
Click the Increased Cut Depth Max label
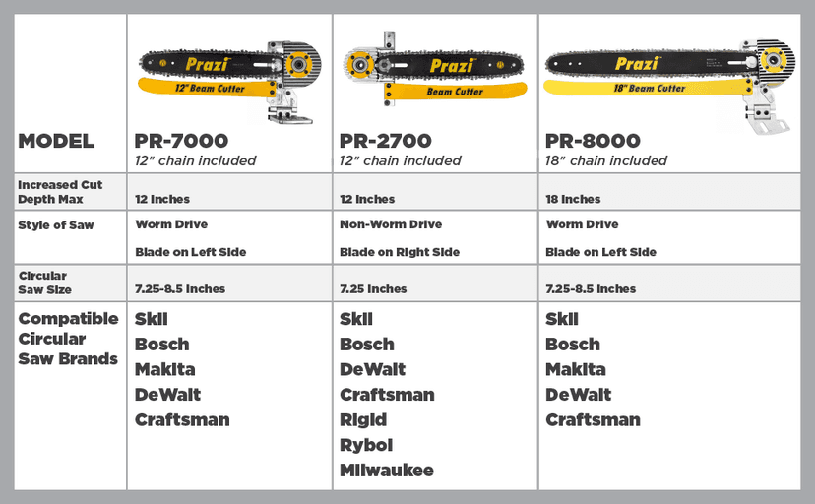click(x=60, y=192)
